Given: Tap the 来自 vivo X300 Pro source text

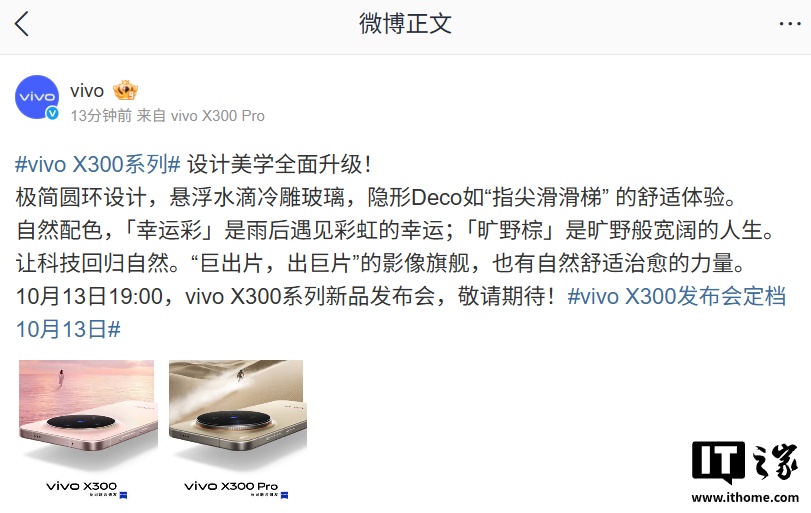Looking at the screenshot, I should (201, 116).
